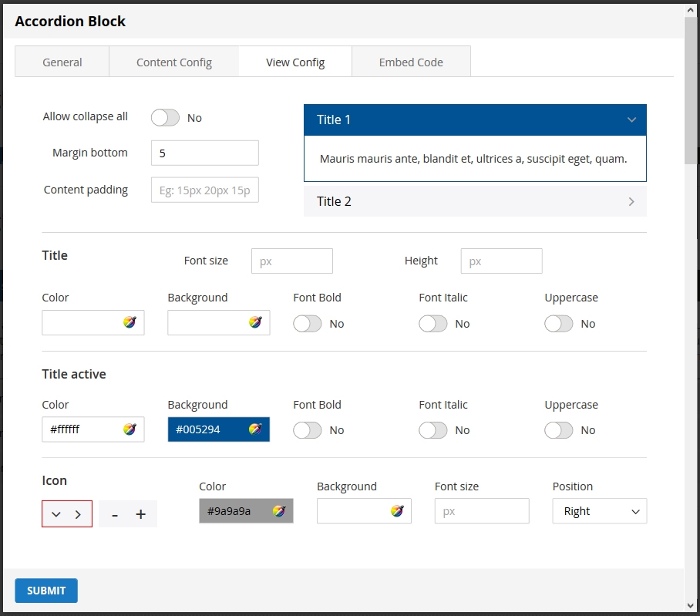Toggle Allow collapse all switch

click(165, 117)
